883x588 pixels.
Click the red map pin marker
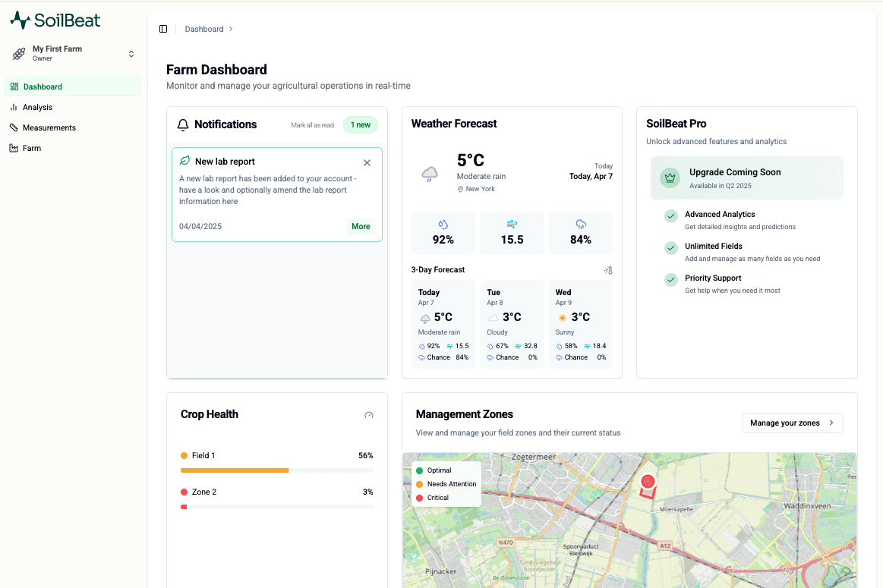[648, 482]
